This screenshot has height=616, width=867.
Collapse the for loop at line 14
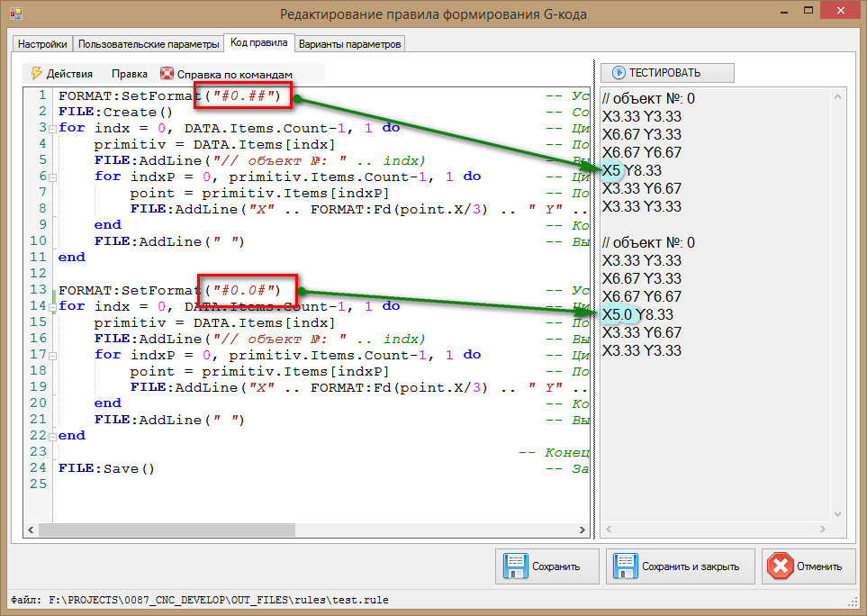point(52,307)
